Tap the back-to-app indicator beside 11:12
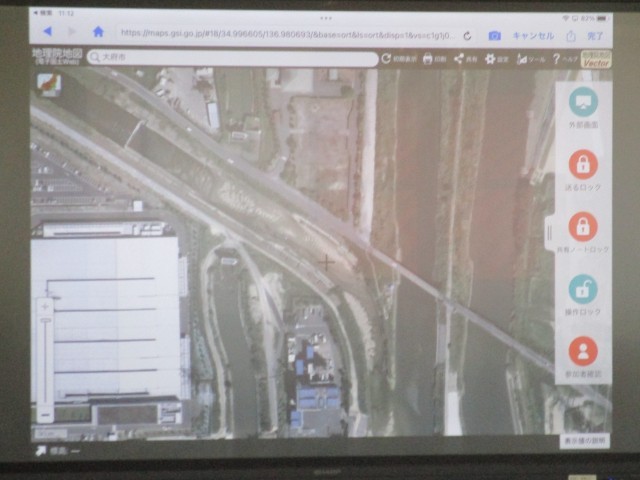This screenshot has height=480, width=640. coord(43,13)
